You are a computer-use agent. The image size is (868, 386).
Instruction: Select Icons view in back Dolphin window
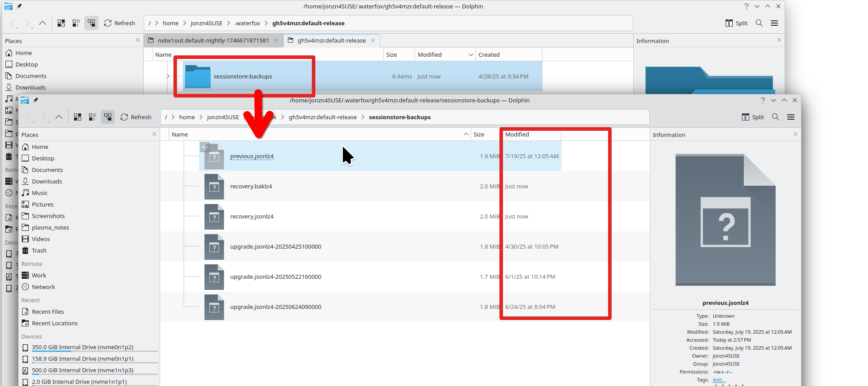pos(61,23)
